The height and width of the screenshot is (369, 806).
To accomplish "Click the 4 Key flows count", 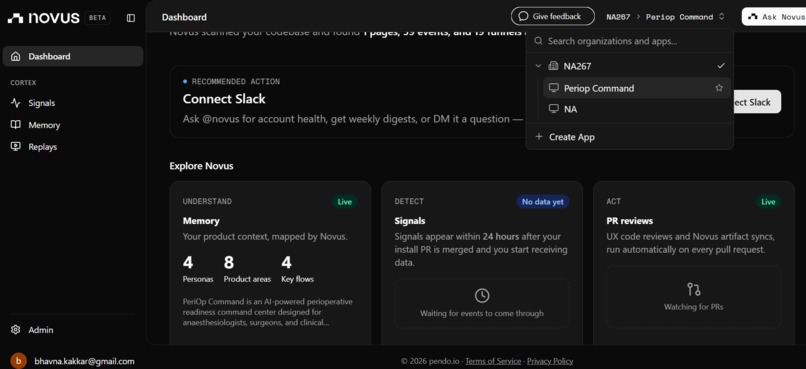I will coord(297,269).
